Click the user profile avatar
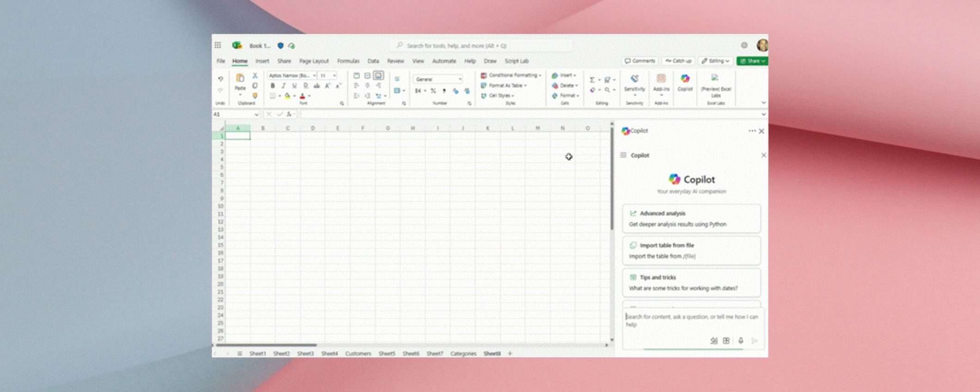980x392 pixels. pyautogui.click(x=762, y=45)
